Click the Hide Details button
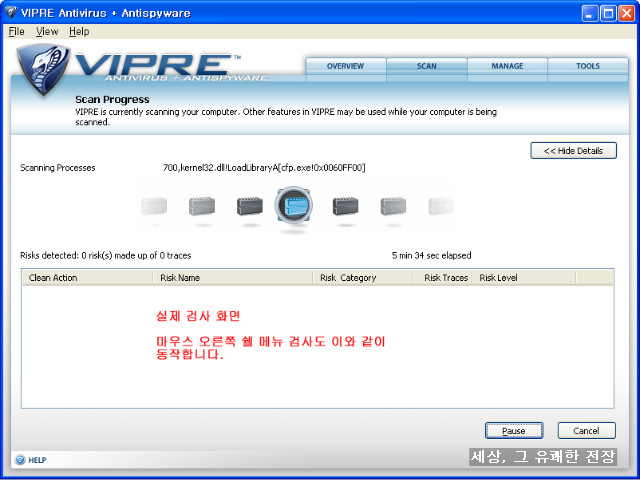This screenshot has width=640, height=480. click(x=573, y=151)
